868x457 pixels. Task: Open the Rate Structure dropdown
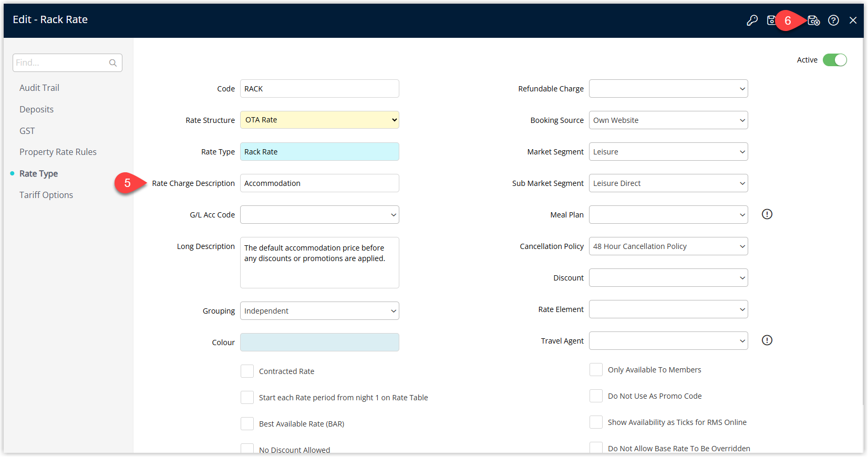(319, 120)
